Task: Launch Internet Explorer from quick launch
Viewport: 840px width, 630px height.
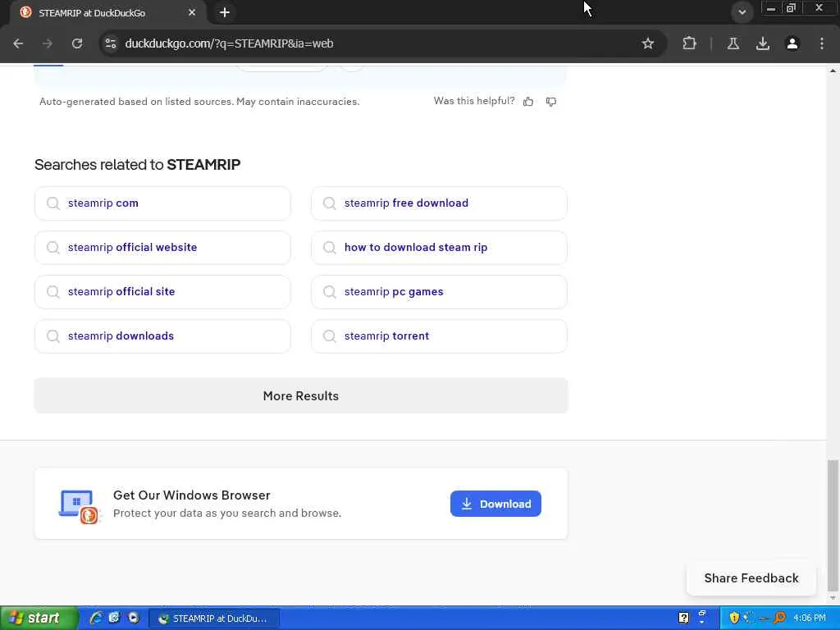Action: click(x=96, y=619)
